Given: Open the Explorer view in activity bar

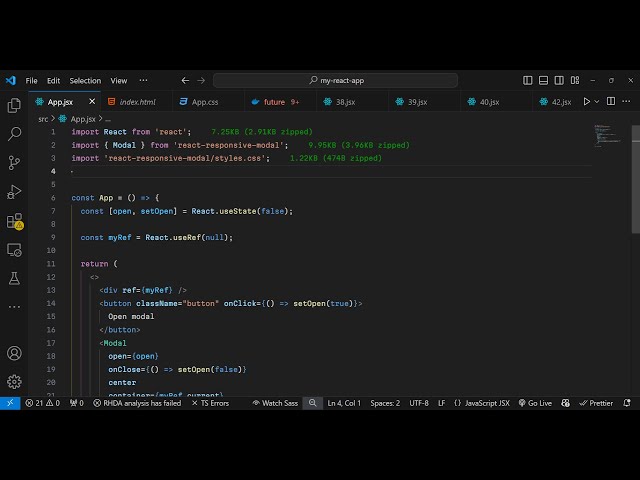Looking at the screenshot, I should pos(14,105).
